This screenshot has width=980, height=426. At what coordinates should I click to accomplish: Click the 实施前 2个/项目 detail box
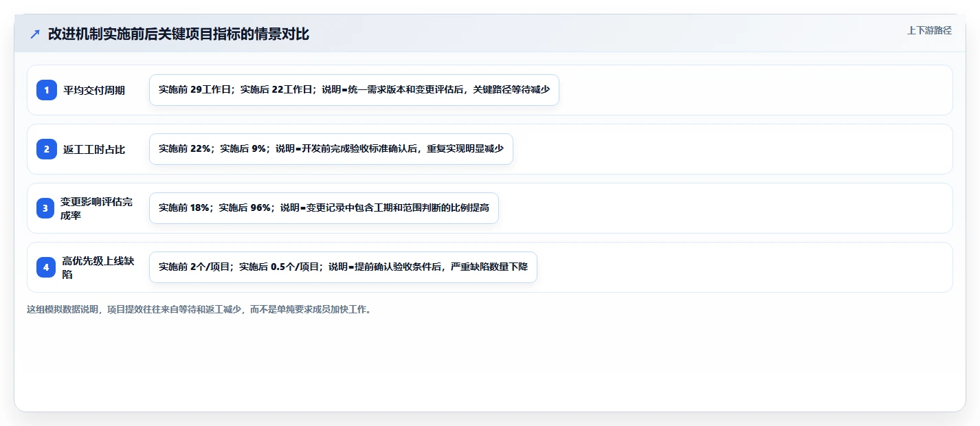click(343, 267)
